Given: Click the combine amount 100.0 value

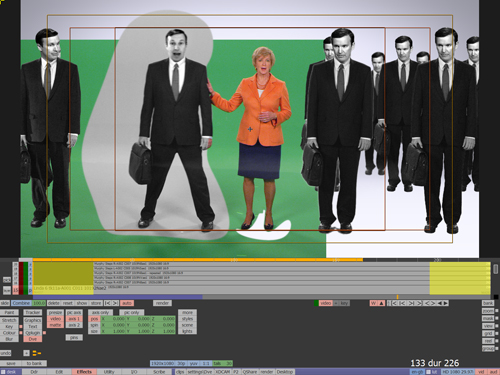Looking at the screenshot, I should click(39, 303).
